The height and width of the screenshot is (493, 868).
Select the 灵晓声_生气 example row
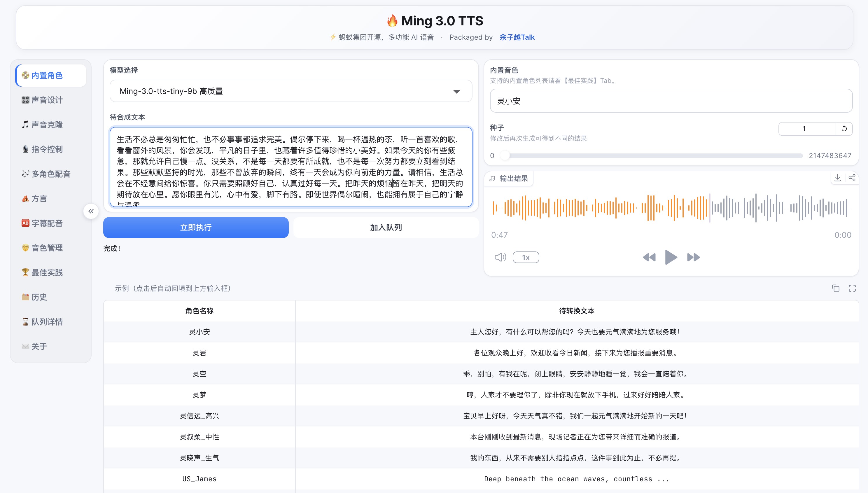click(x=481, y=458)
